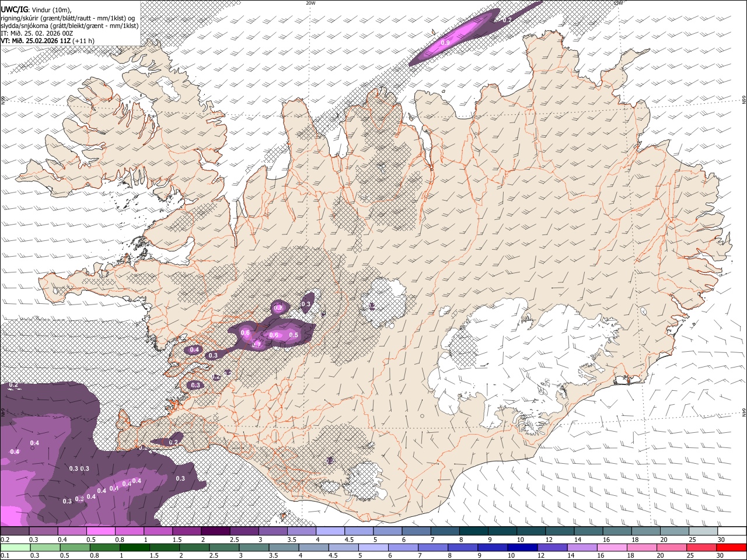Click the white 30 swatch in upper legend
The width and height of the screenshot is (747, 560).
coord(732,531)
